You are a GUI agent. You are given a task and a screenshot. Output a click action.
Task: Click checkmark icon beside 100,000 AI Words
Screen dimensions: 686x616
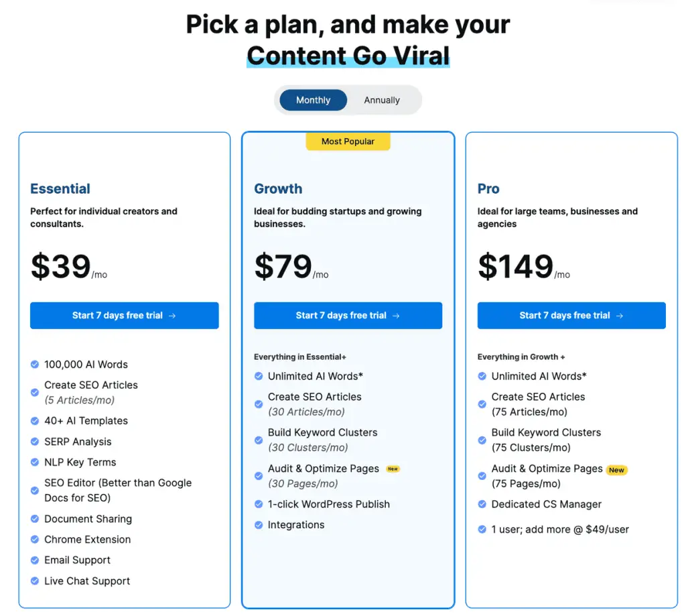pos(35,364)
